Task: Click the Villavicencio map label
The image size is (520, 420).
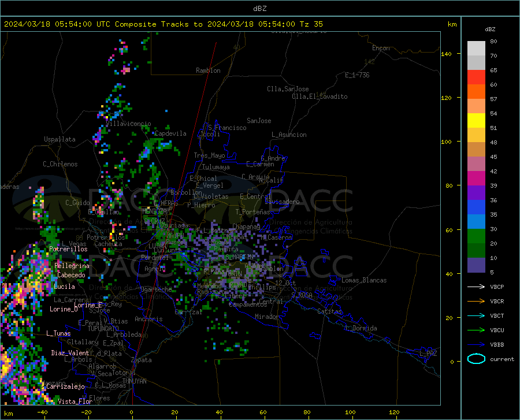Action: click(128, 124)
